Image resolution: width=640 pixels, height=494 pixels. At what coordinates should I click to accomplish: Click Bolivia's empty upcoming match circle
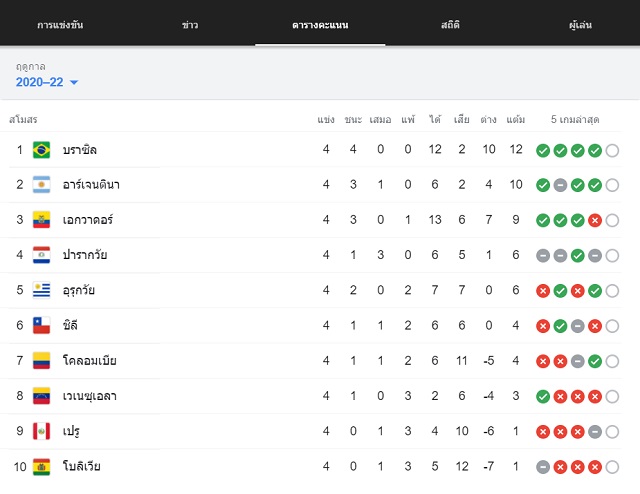612,467
